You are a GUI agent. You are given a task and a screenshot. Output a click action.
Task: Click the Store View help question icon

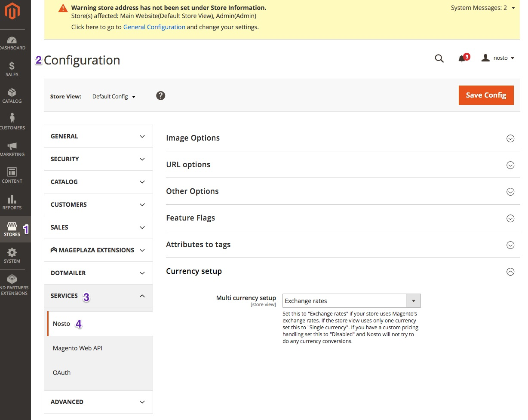pos(161,96)
